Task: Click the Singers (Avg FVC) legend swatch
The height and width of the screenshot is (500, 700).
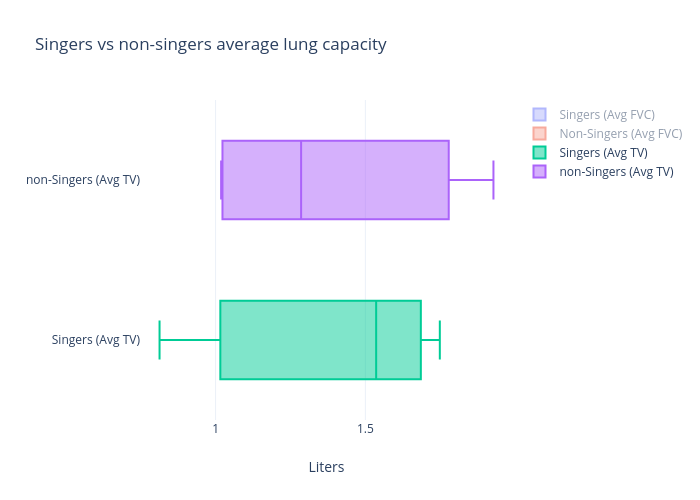Action: tap(539, 115)
